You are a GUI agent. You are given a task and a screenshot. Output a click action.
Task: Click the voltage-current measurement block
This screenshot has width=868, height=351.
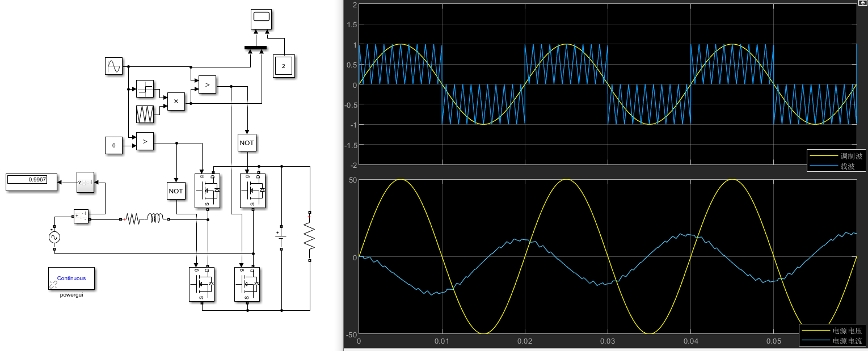tap(85, 181)
